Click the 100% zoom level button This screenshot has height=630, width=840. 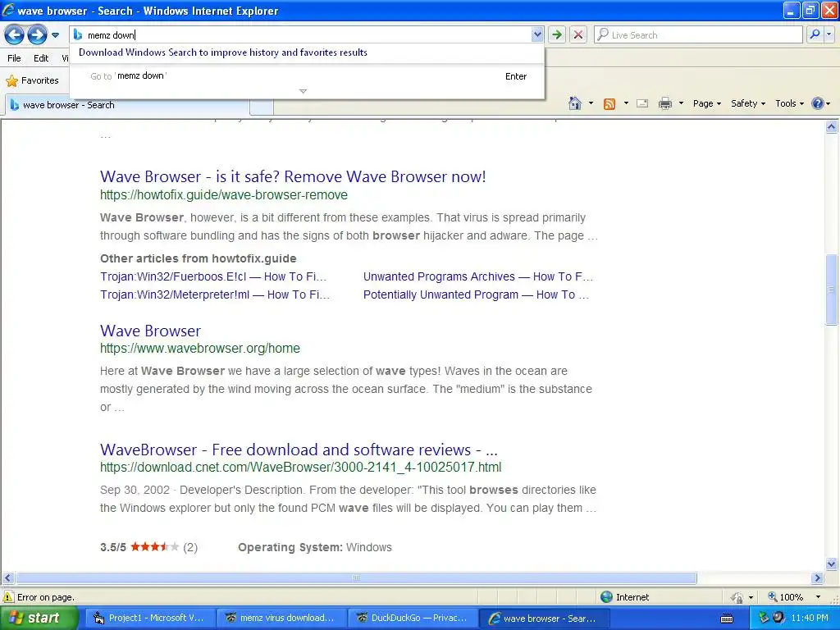click(x=785, y=597)
